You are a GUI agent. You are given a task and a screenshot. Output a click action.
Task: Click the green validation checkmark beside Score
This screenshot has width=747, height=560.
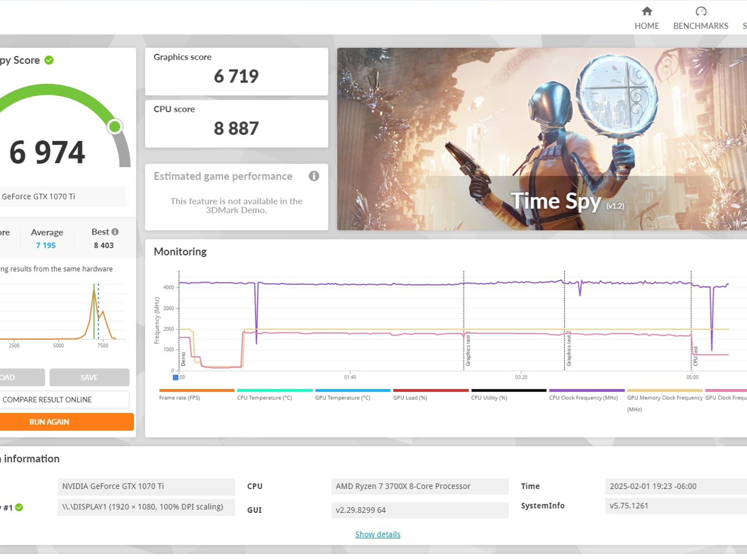pyautogui.click(x=49, y=60)
